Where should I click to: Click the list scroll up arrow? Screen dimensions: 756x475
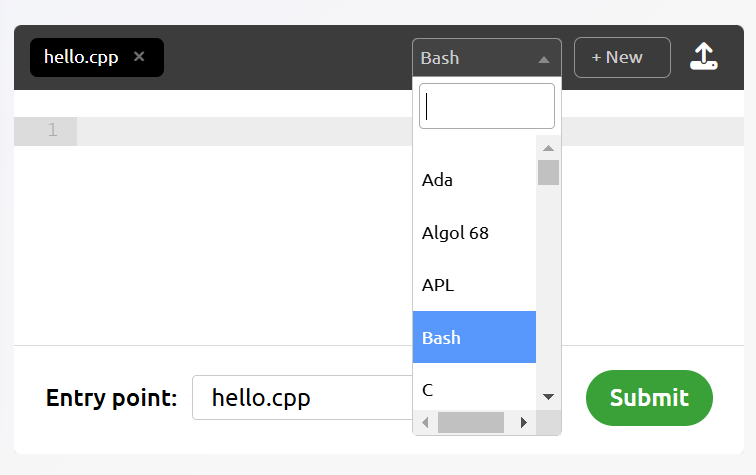pyautogui.click(x=548, y=148)
